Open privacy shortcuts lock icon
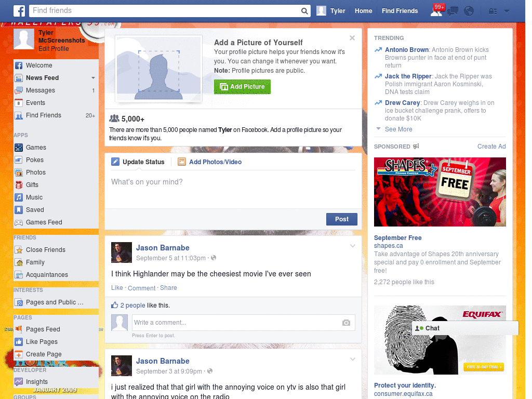This screenshot has height=399, width=532. pyautogui.click(x=493, y=11)
